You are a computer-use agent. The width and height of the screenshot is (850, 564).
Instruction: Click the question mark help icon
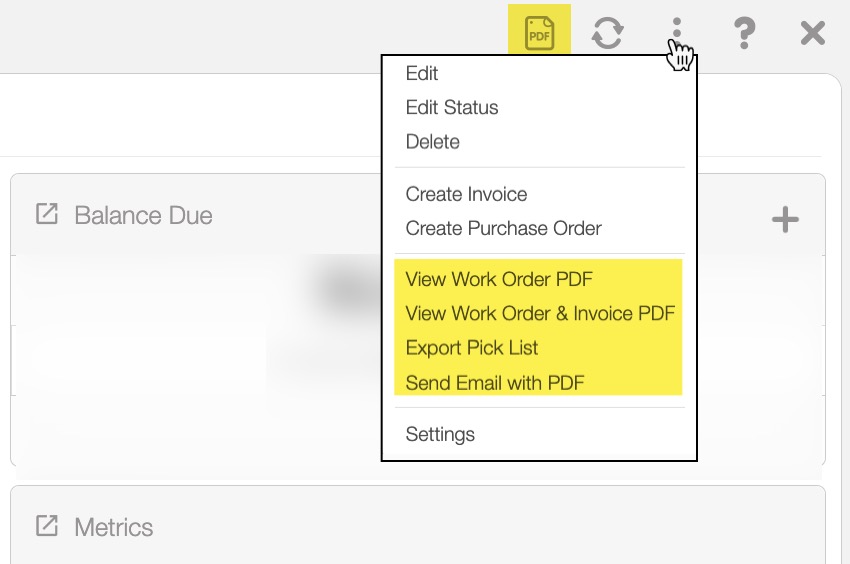coord(744,33)
